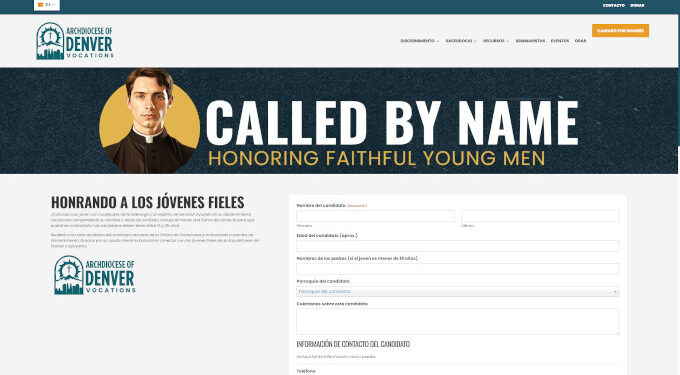Screen dimensions: 680x375
Task: Open the Spanish language selector
Action: click(x=47, y=5)
